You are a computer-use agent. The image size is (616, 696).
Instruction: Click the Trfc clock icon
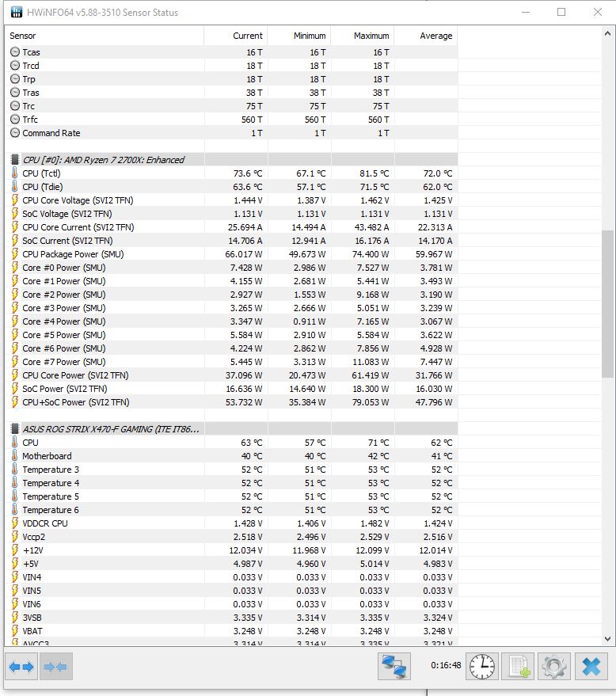coord(15,120)
